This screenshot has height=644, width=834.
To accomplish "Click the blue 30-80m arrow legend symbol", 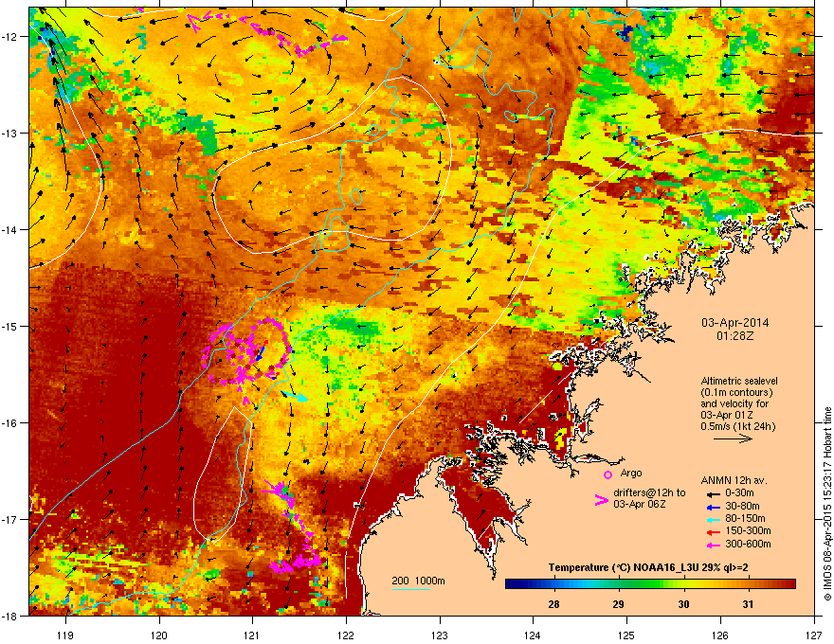I will click(712, 507).
